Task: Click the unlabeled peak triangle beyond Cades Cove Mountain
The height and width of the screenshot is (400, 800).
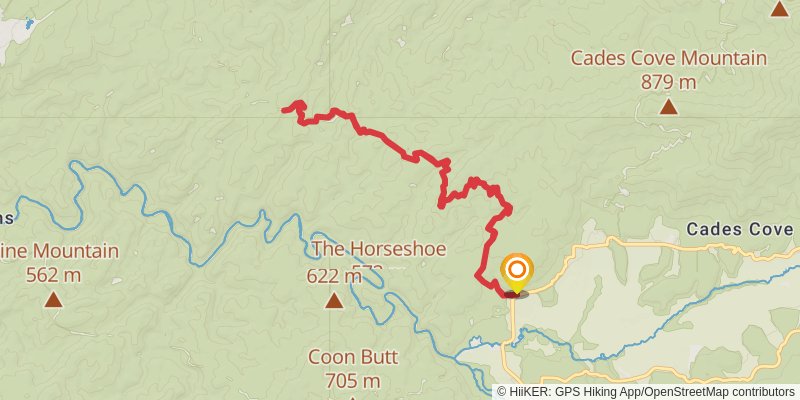Action: point(780,9)
